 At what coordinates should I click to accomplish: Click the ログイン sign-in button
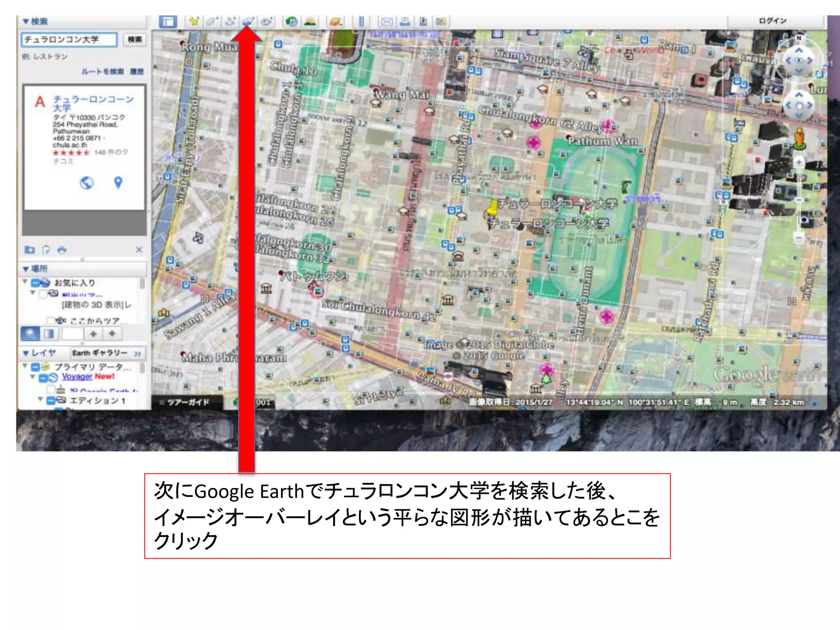point(776,21)
